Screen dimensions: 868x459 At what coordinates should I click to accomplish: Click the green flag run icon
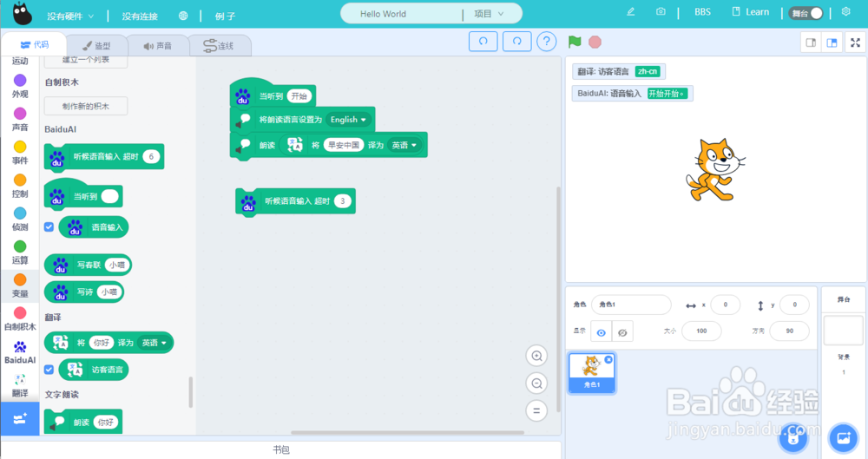click(x=575, y=42)
